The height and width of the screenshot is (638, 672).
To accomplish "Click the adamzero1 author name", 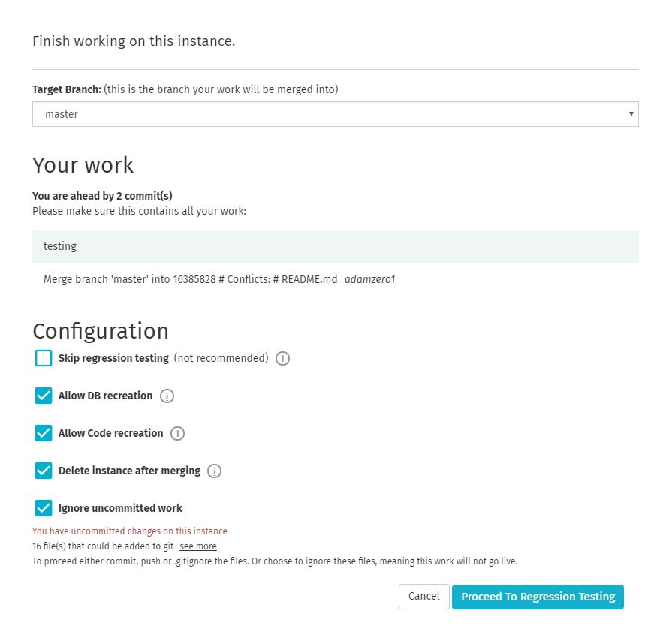I will tap(369, 279).
